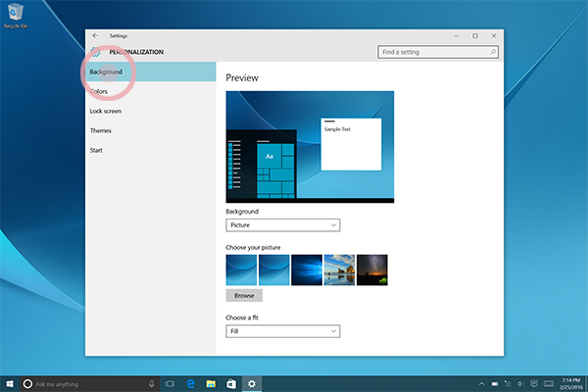Open the Themes category

[x=150, y=130]
